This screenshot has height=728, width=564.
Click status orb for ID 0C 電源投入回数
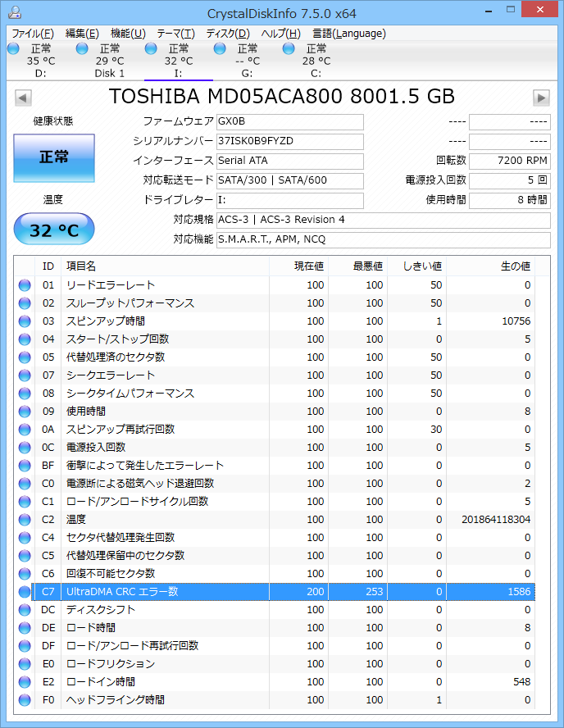coord(25,448)
